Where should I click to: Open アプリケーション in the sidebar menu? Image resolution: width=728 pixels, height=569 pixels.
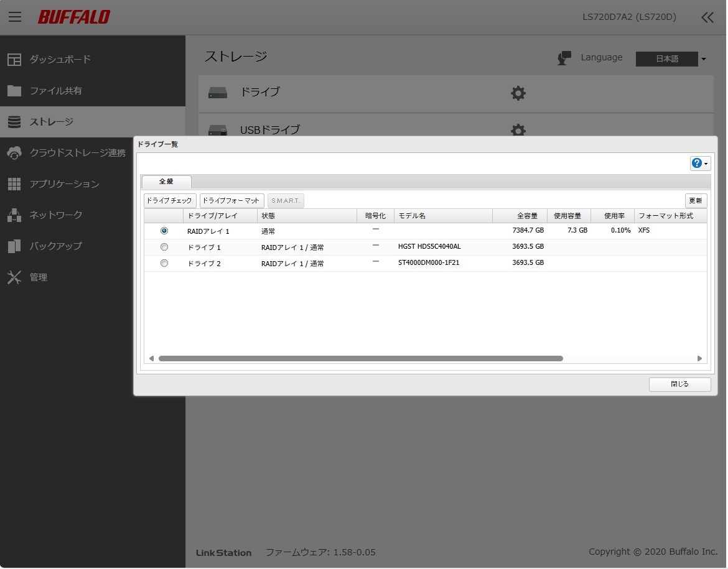coord(64,184)
